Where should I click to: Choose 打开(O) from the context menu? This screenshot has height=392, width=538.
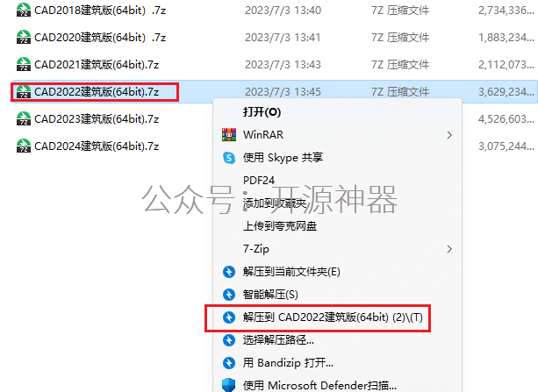(x=262, y=112)
